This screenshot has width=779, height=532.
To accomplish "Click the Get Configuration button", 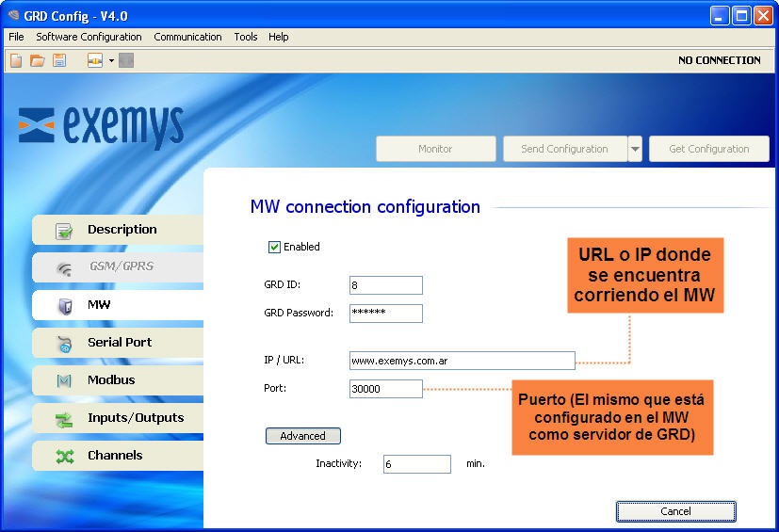I will coord(708,149).
